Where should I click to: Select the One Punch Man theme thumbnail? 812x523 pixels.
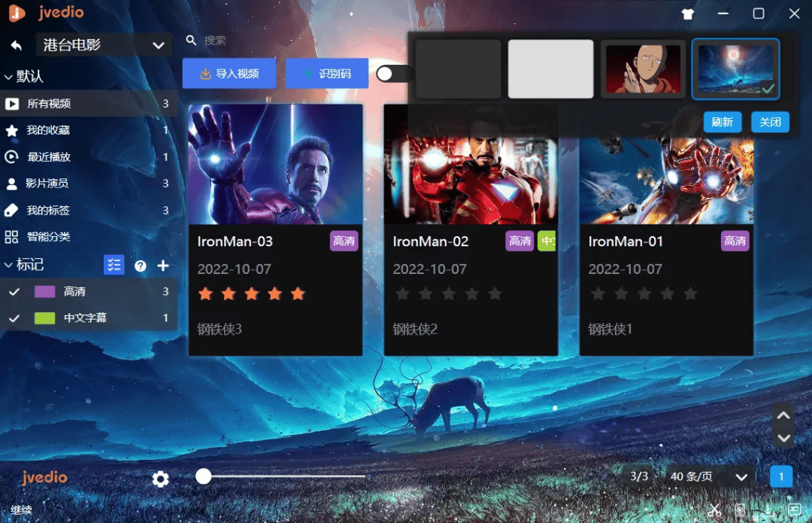[x=643, y=69]
